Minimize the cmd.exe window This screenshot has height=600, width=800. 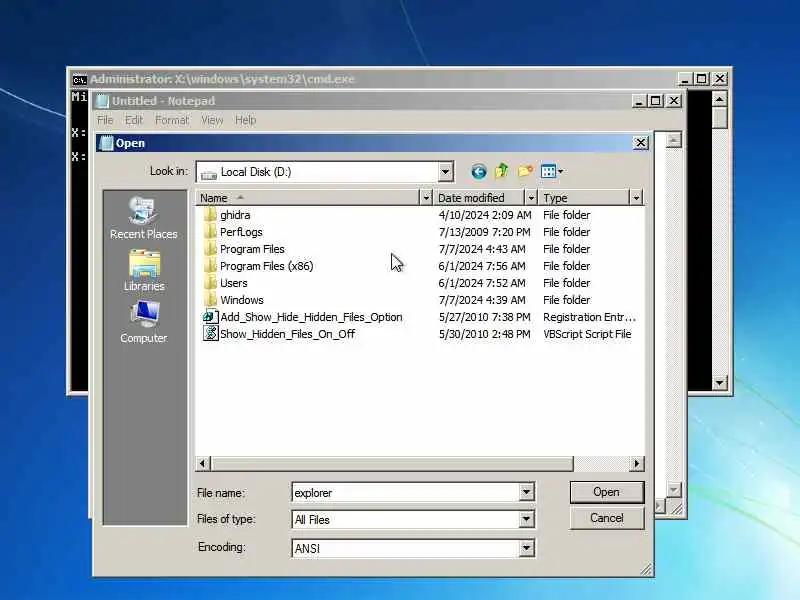point(685,79)
